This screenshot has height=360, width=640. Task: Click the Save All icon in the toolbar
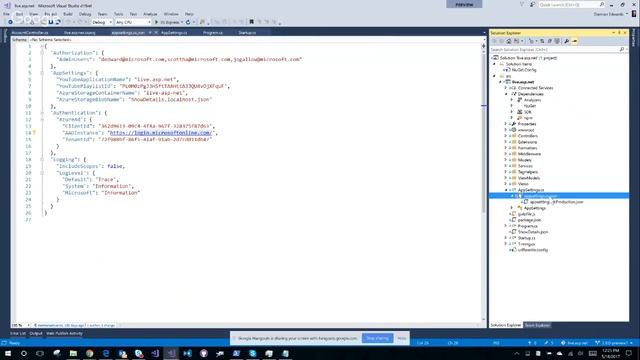point(58,22)
